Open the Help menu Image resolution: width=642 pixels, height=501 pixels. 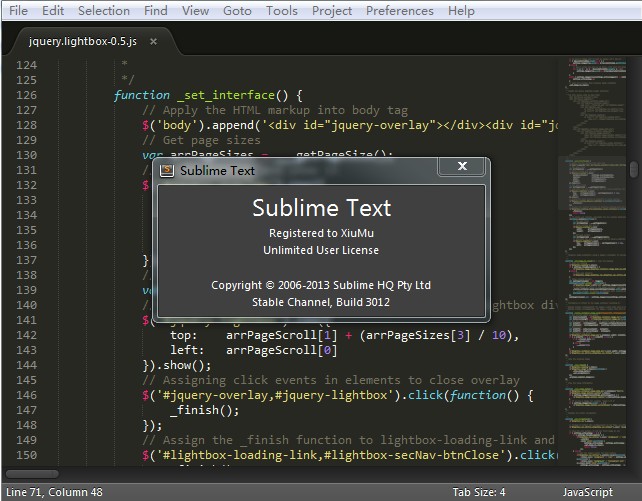click(461, 11)
